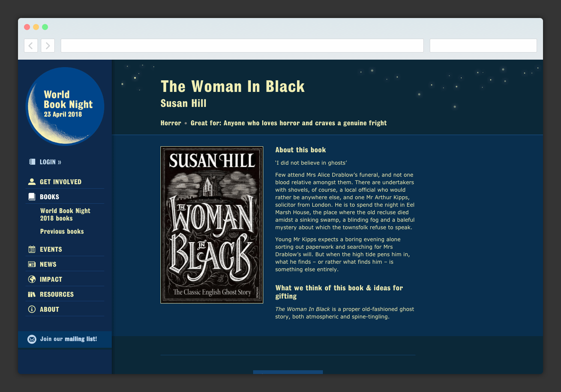Open the BOOKS menu item
The image size is (561, 392).
(49, 197)
